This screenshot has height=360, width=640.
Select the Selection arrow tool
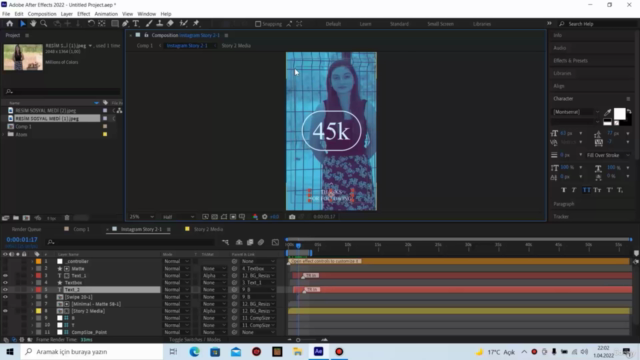pos(22,24)
